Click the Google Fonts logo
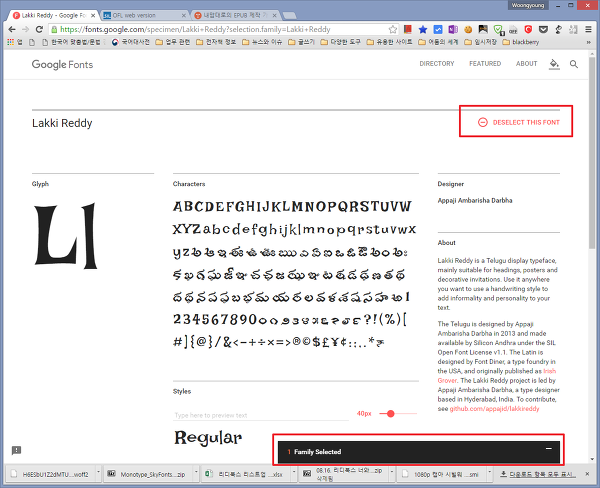 pyautogui.click(x=62, y=64)
